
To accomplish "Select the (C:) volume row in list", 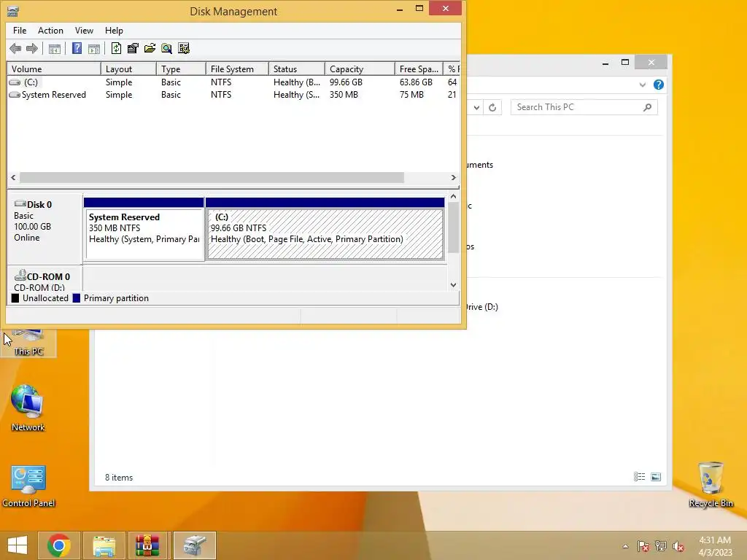I will click(233, 82).
